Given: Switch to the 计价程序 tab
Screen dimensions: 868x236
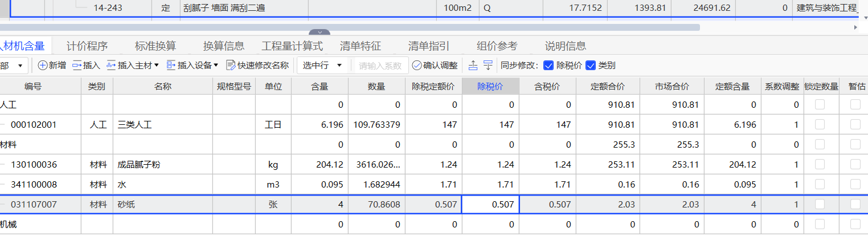Looking at the screenshot, I should coord(87,46).
